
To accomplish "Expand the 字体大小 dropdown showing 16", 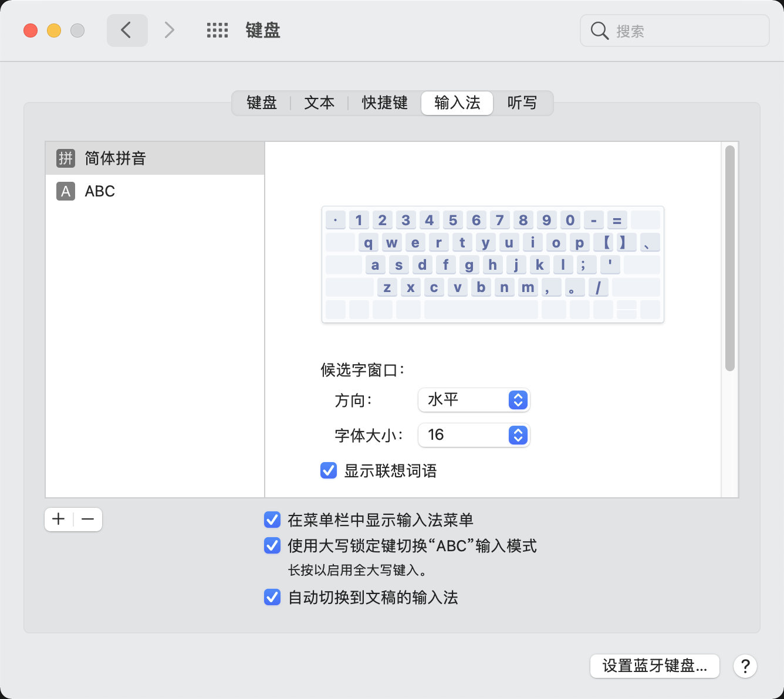I will coord(474,435).
